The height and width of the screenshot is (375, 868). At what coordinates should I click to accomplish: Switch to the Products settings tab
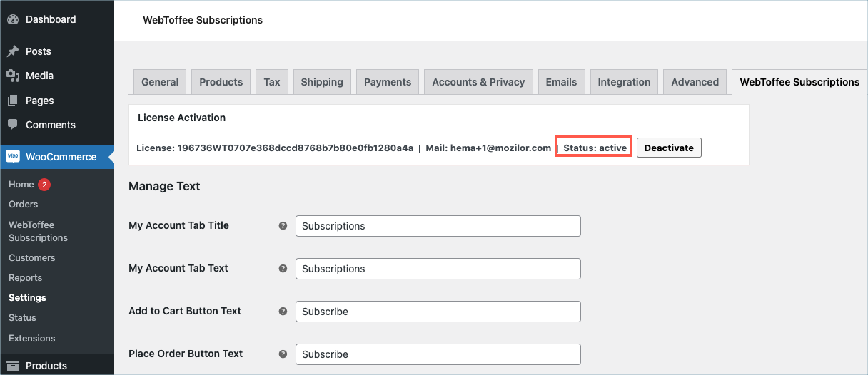point(221,82)
